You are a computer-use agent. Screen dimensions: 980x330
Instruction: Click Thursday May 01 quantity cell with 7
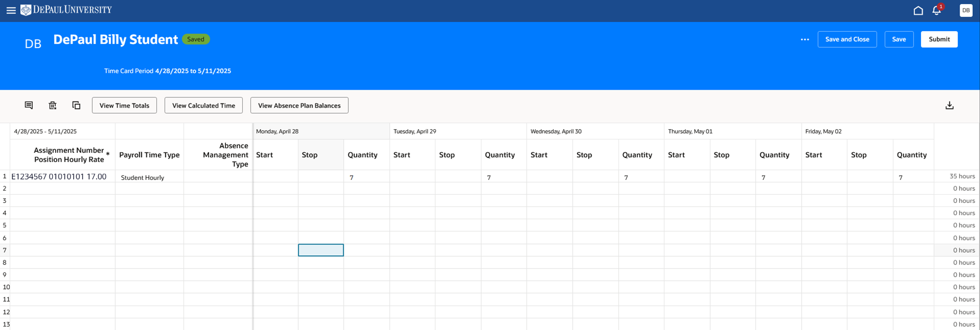tap(778, 177)
